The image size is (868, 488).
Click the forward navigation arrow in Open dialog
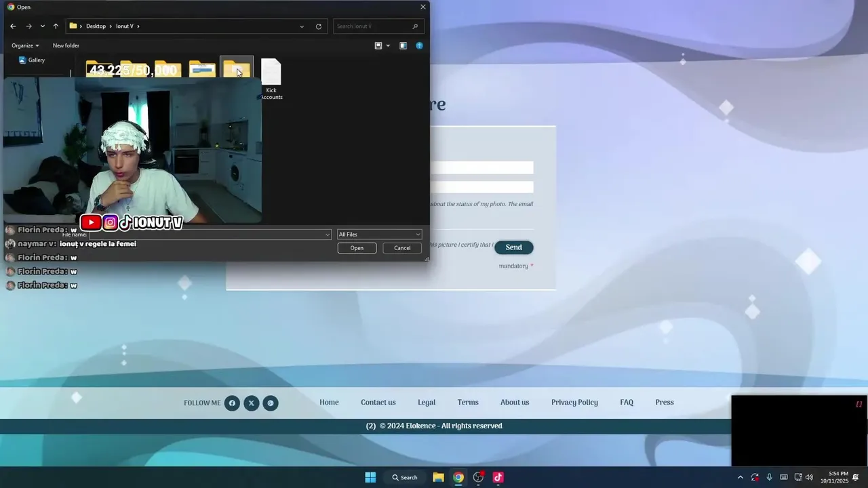[28, 26]
